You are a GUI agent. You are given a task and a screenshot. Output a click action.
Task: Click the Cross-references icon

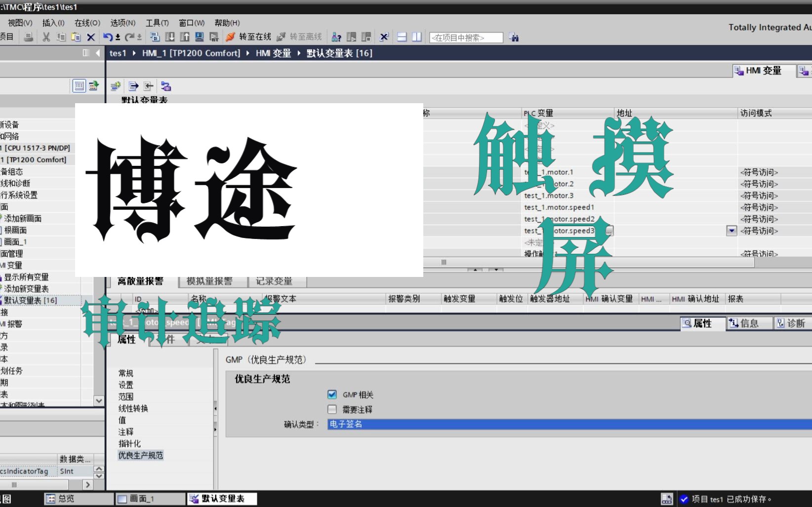384,37
